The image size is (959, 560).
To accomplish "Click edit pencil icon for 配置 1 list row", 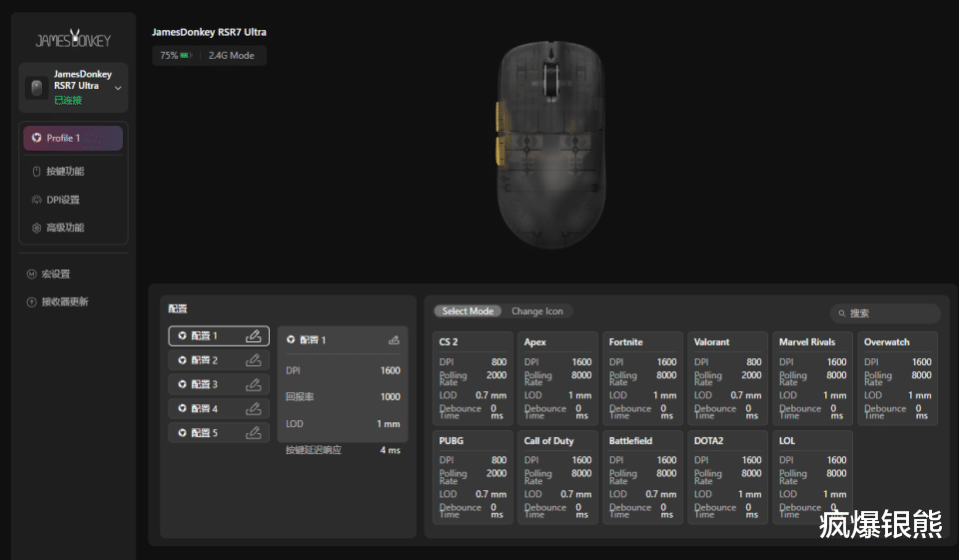I will [x=253, y=335].
